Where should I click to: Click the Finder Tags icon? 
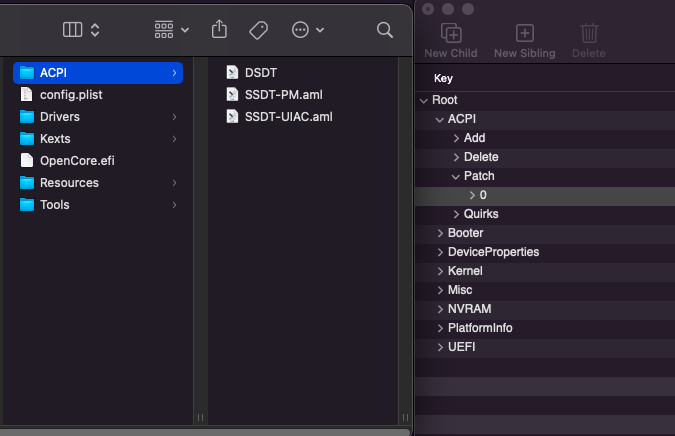259,30
